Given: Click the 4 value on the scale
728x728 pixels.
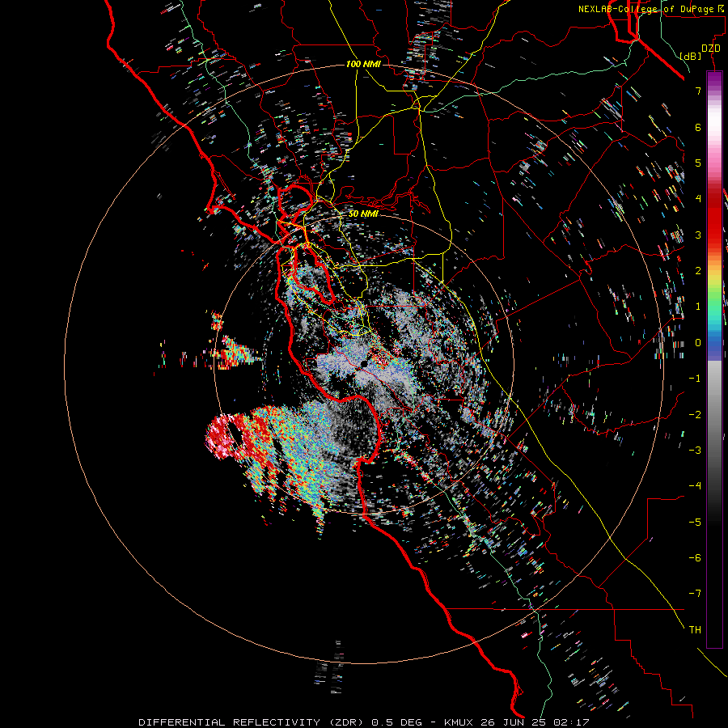Looking at the screenshot, I should coord(698,199).
